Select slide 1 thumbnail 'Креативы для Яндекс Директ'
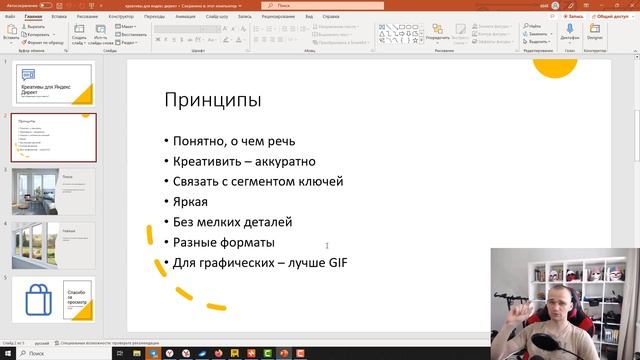 click(x=53, y=84)
